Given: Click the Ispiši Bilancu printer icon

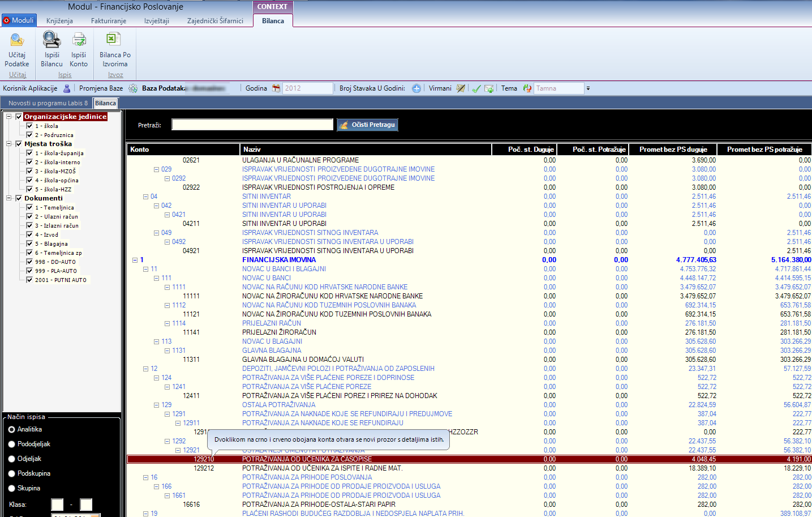Looking at the screenshot, I should tap(51, 40).
